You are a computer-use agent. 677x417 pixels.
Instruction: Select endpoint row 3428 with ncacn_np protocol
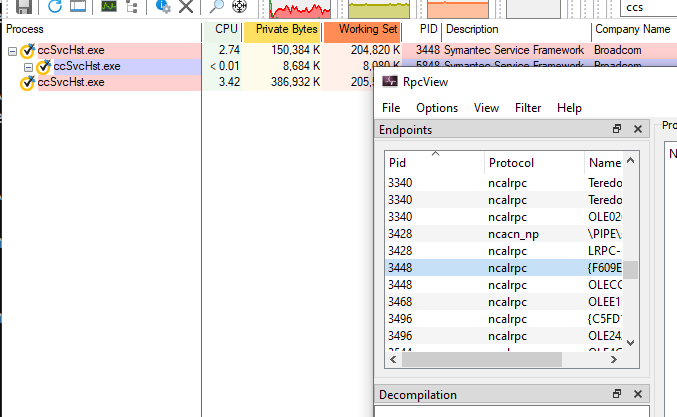(x=504, y=234)
